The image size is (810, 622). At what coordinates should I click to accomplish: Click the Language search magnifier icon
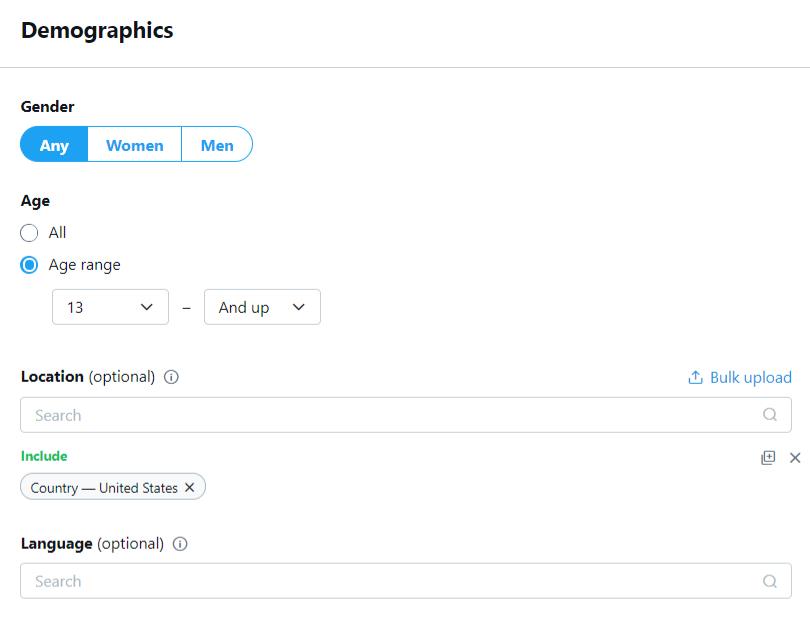769,581
